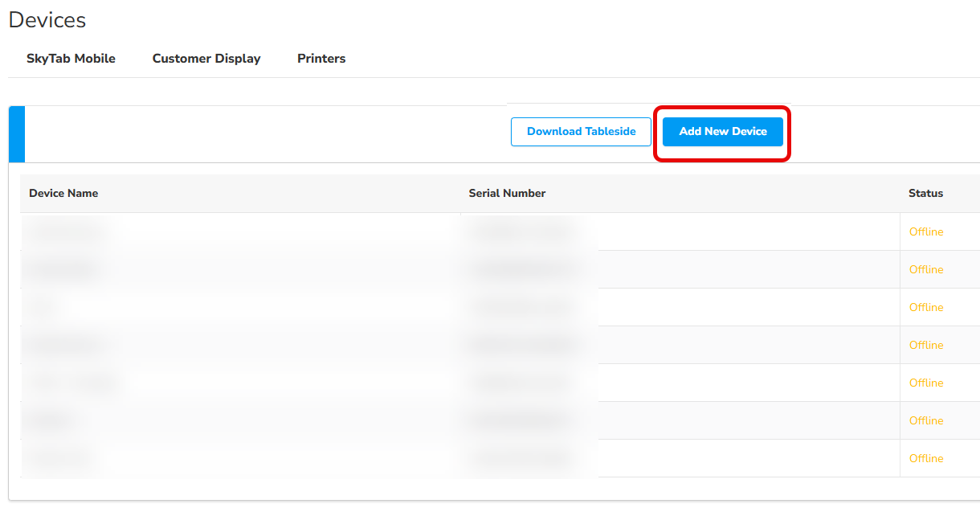
Task: Click the third row's Offline status
Action: tap(926, 307)
